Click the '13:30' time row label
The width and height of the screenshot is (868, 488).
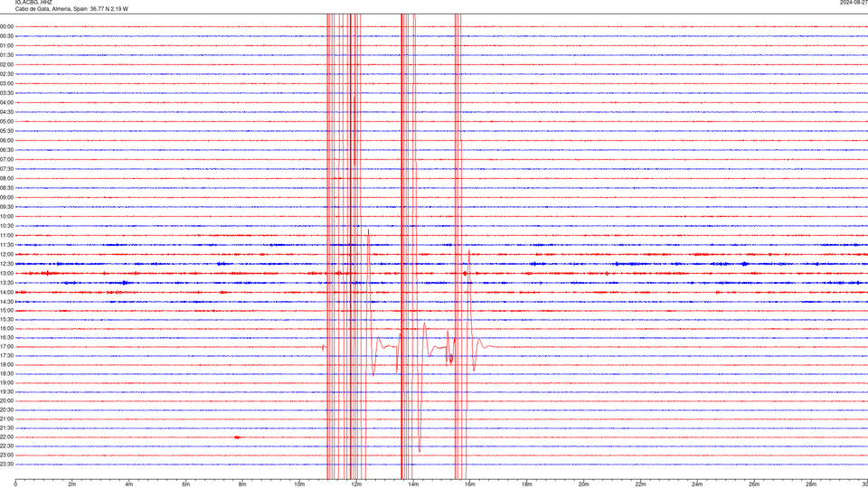(x=6, y=283)
